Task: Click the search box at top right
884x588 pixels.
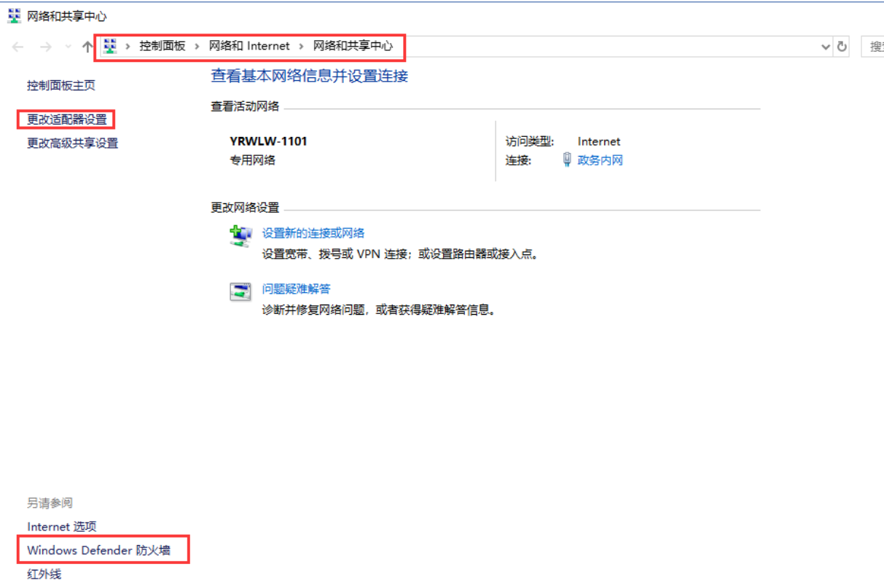Action: pyautogui.click(x=873, y=47)
